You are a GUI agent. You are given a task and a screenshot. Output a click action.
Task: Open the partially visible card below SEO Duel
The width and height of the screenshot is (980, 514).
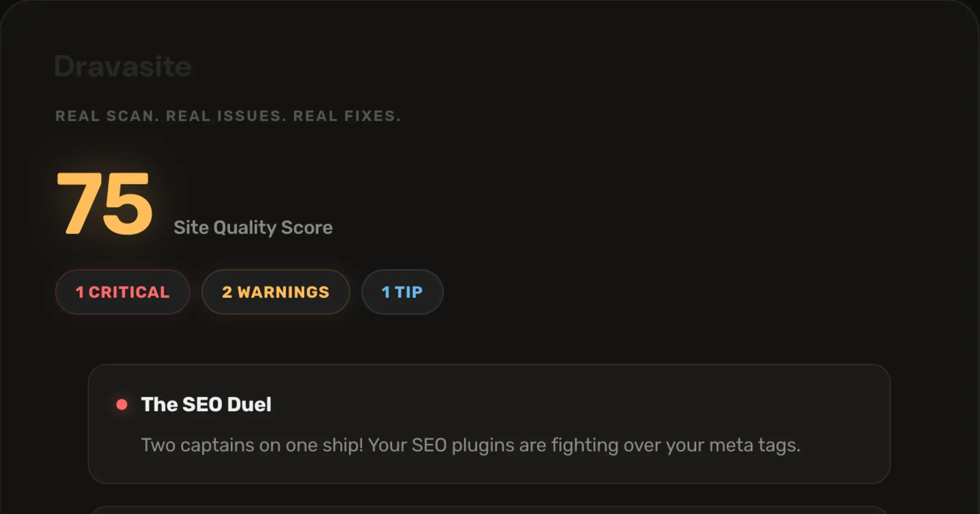(x=489, y=510)
